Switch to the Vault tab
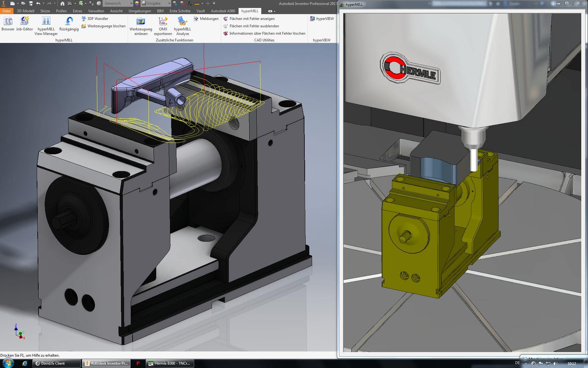Image resolution: width=588 pixels, height=368 pixels. [201, 11]
